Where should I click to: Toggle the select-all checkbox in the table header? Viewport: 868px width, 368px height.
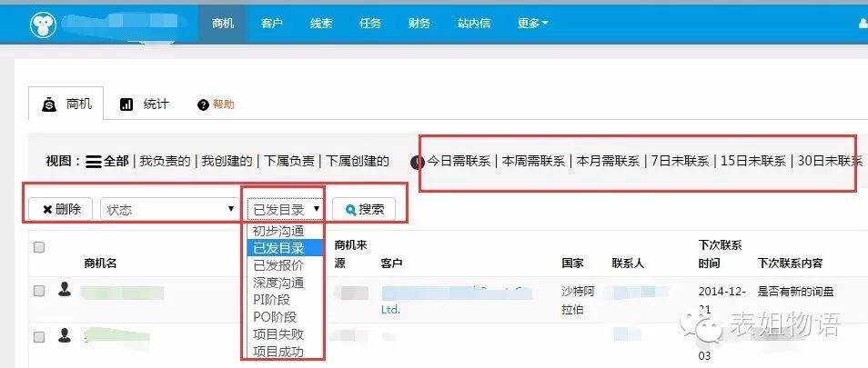39,247
